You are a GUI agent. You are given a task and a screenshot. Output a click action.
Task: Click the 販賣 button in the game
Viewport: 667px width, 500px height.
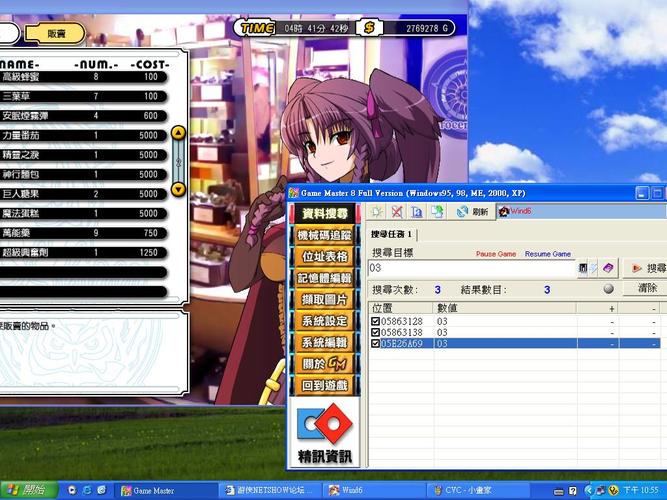point(56,34)
